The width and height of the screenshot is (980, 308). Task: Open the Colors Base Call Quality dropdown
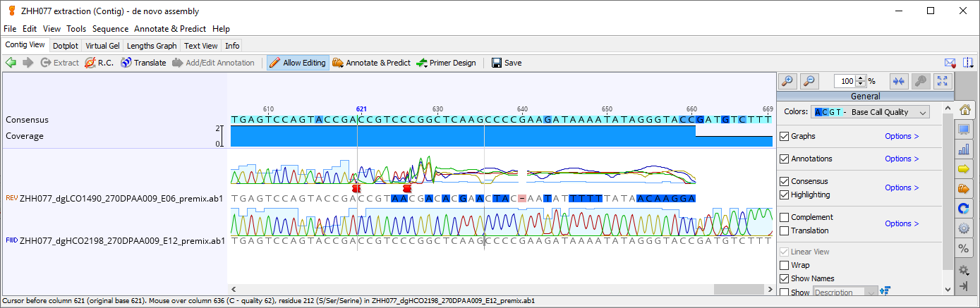pyautogui.click(x=871, y=112)
